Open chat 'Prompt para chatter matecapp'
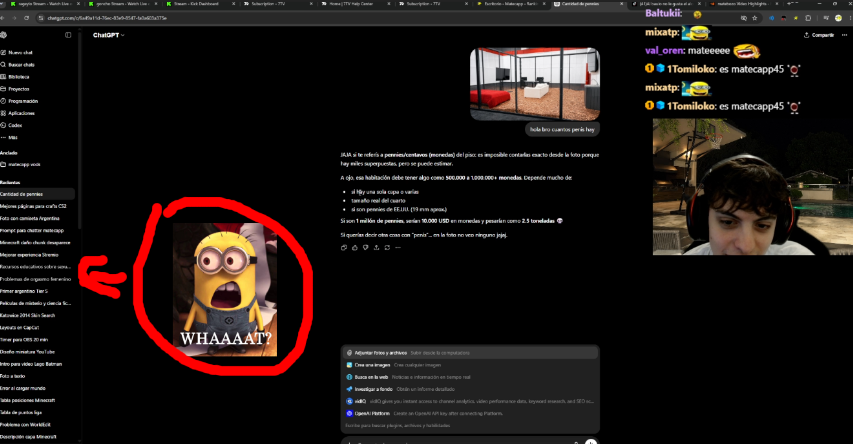The image size is (853, 444). (32, 230)
